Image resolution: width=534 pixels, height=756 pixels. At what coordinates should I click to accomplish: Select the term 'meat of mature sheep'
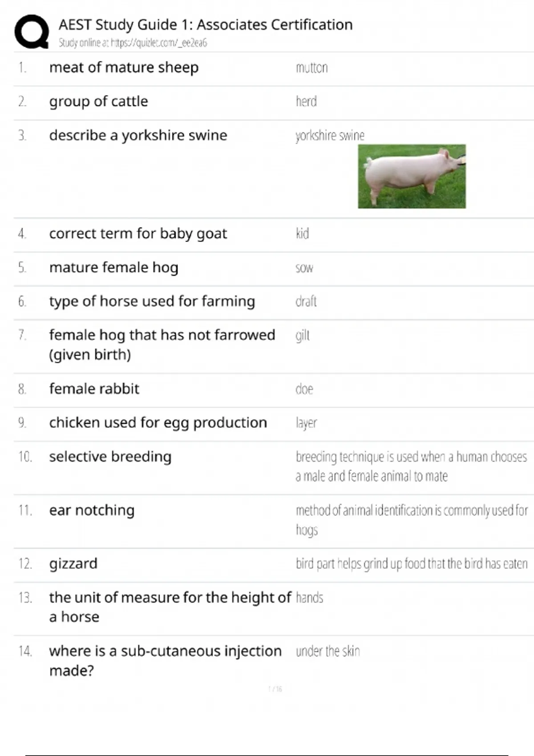pyautogui.click(x=124, y=68)
